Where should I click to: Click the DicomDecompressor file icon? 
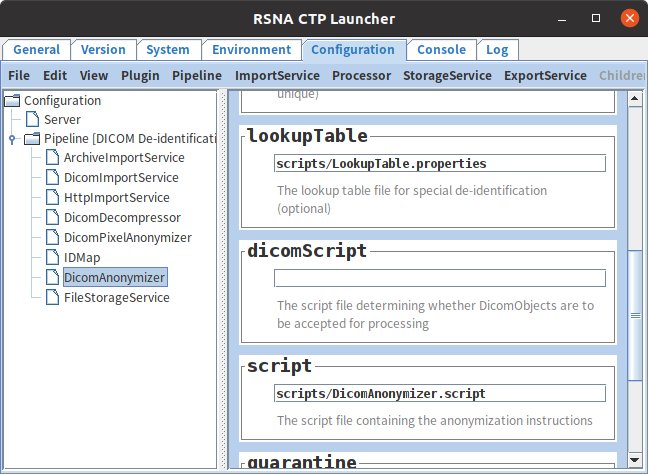[x=52, y=217]
